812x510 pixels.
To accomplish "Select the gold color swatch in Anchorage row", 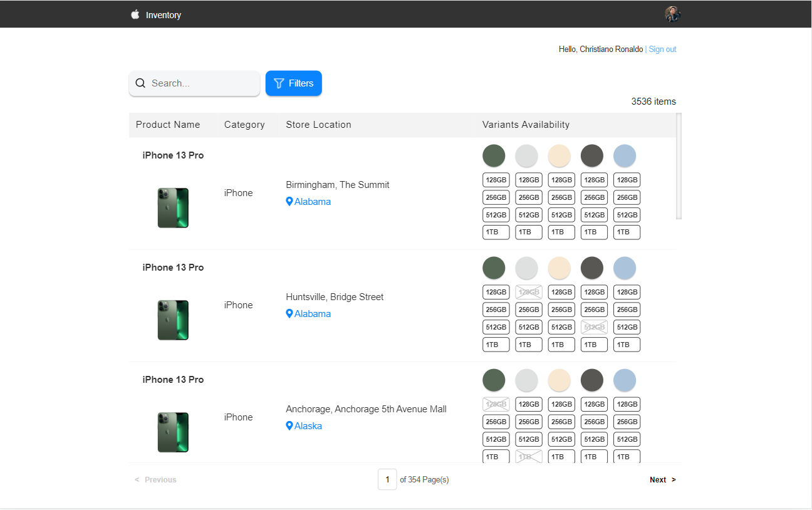I will coord(559,380).
